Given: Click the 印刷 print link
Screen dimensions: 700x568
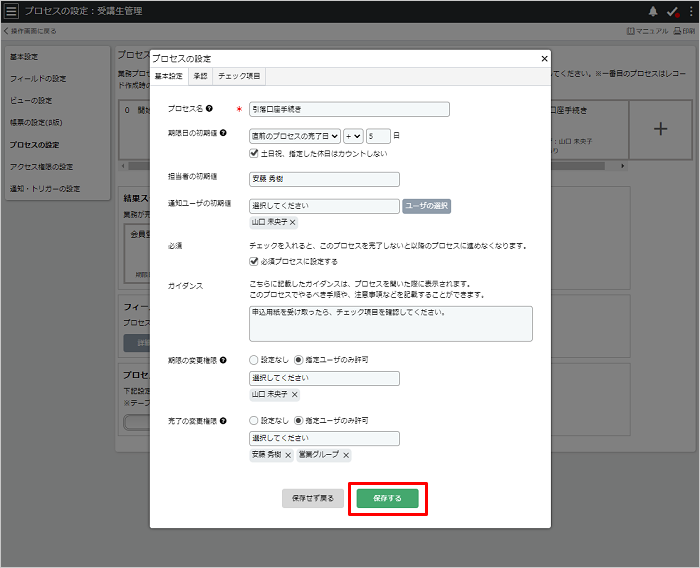Looking at the screenshot, I should coord(684,31).
